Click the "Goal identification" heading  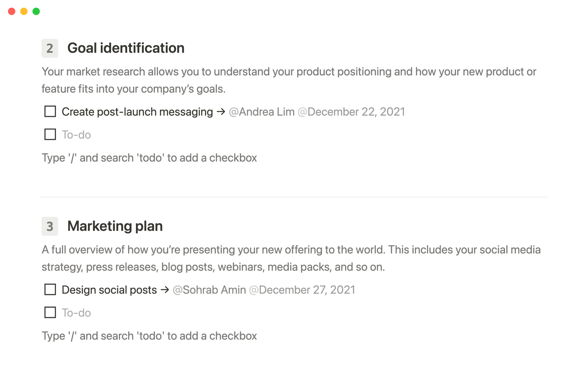click(x=126, y=48)
